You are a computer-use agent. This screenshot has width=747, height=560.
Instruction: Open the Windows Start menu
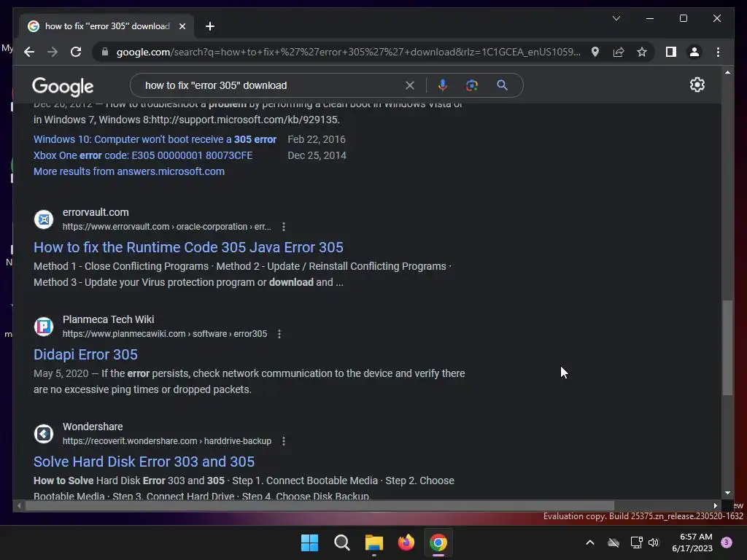point(309,542)
